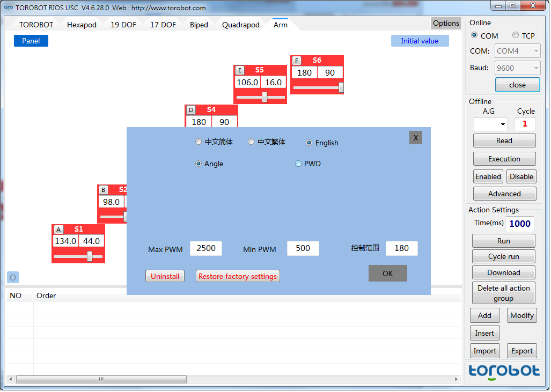Click the blue Panel button

(x=31, y=41)
